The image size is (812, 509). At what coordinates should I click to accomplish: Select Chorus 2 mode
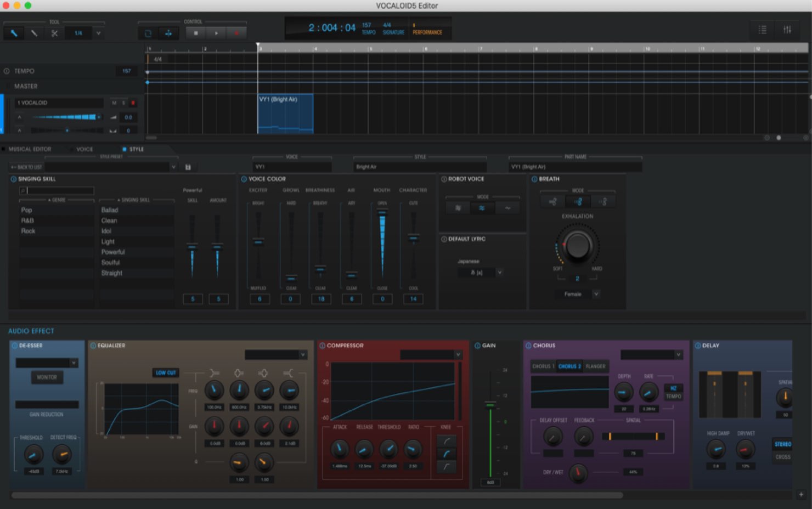click(569, 366)
